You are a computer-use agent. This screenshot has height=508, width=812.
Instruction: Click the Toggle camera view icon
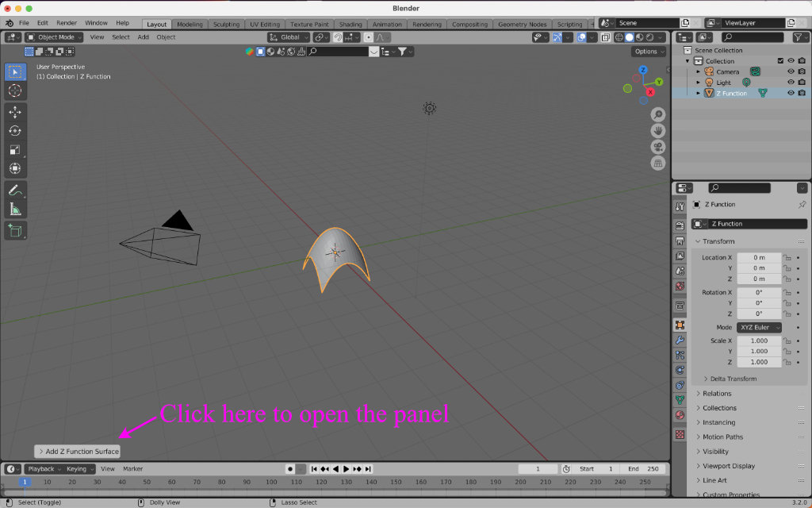[x=658, y=147]
